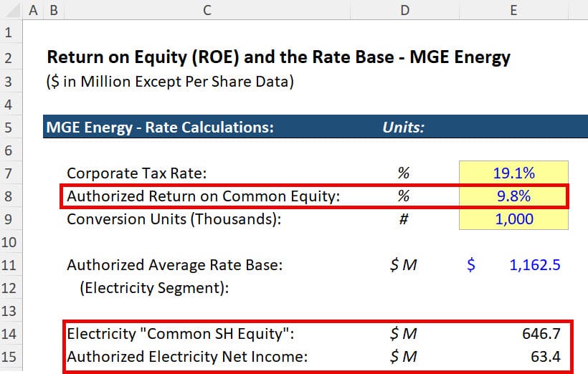Select column D header
This screenshot has width=588, height=374.
(x=404, y=10)
